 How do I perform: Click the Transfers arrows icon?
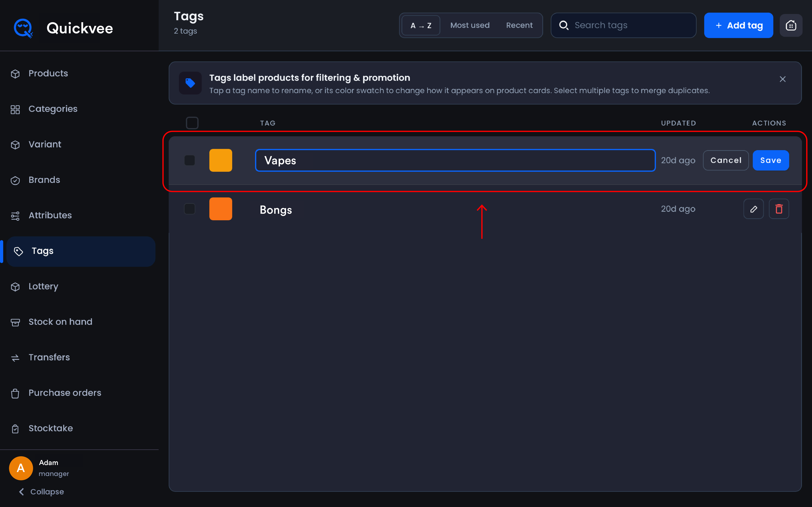pos(15,358)
